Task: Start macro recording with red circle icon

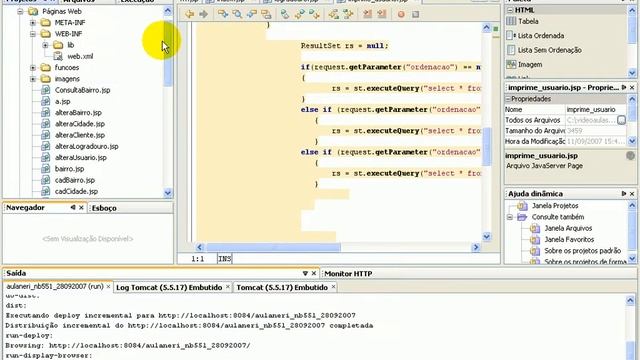Action: [401, 14]
